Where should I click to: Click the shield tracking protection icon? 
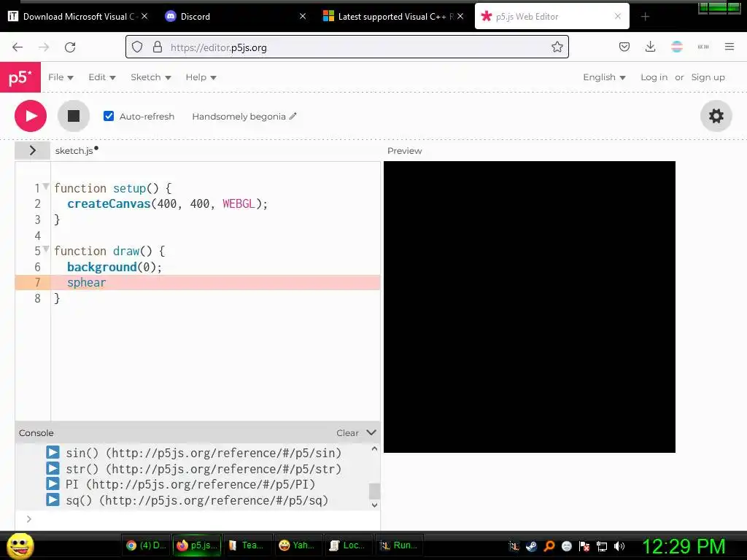[137, 47]
